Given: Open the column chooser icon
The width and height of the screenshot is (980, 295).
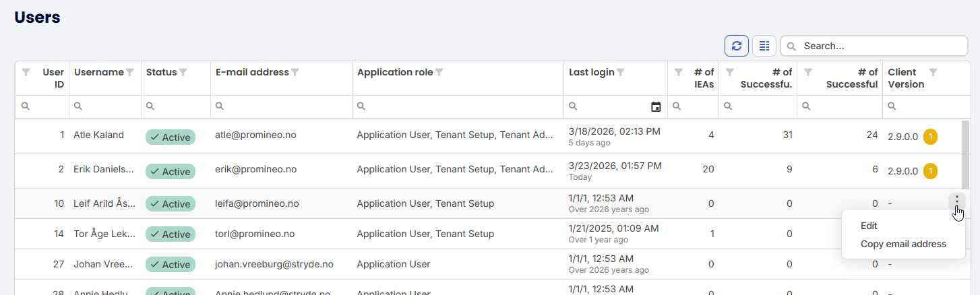Looking at the screenshot, I should pyautogui.click(x=764, y=46).
